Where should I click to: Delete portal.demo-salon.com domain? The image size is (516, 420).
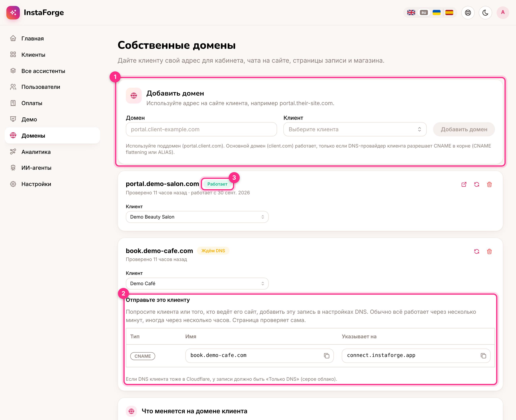489,184
